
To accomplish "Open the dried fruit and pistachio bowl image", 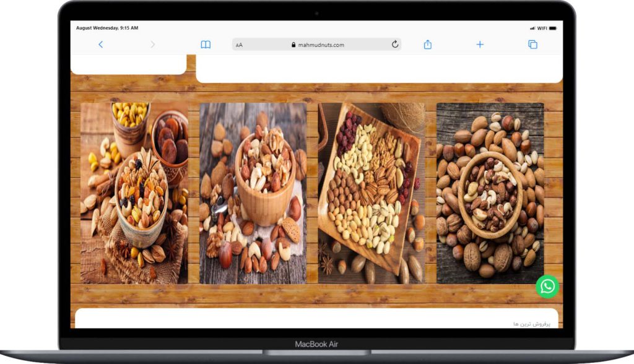I will pyautogui.click(x=134, y=193).
